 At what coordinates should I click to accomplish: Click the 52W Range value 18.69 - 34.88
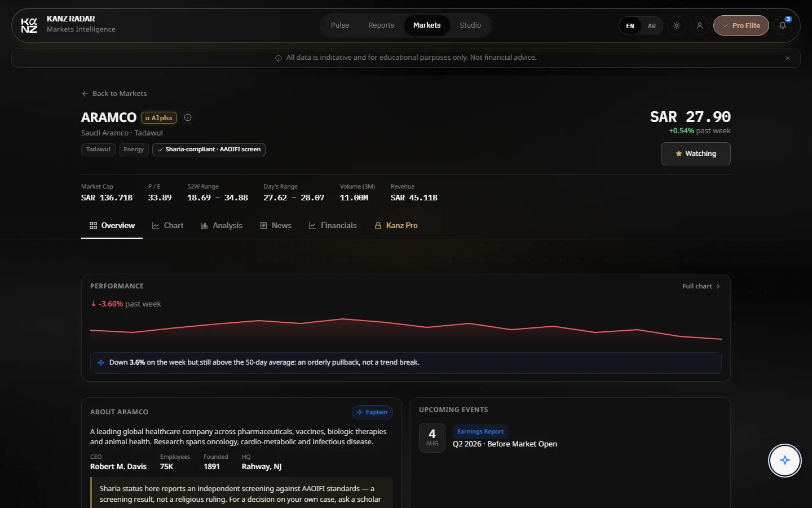pos(218,198)
